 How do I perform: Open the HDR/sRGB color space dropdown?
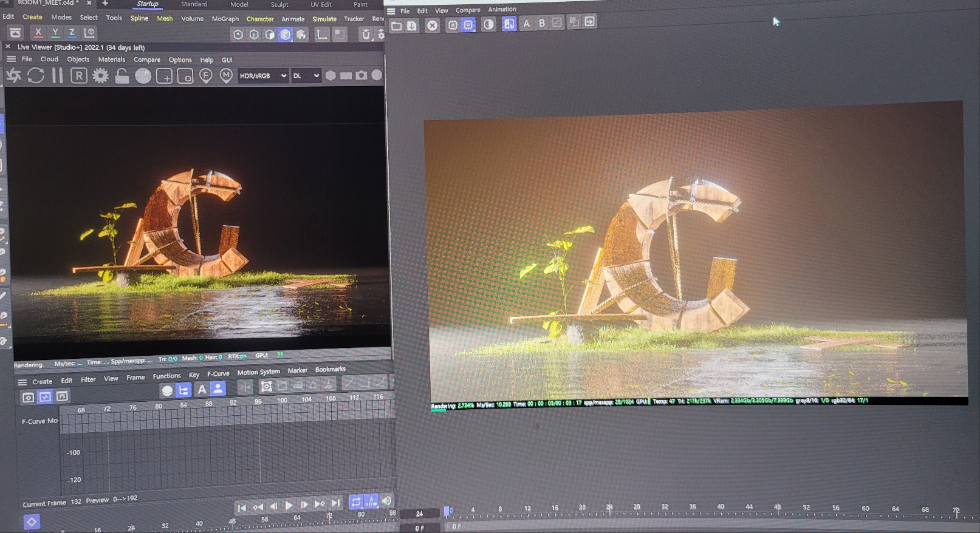pyautogui.click(x=262, y=76)
